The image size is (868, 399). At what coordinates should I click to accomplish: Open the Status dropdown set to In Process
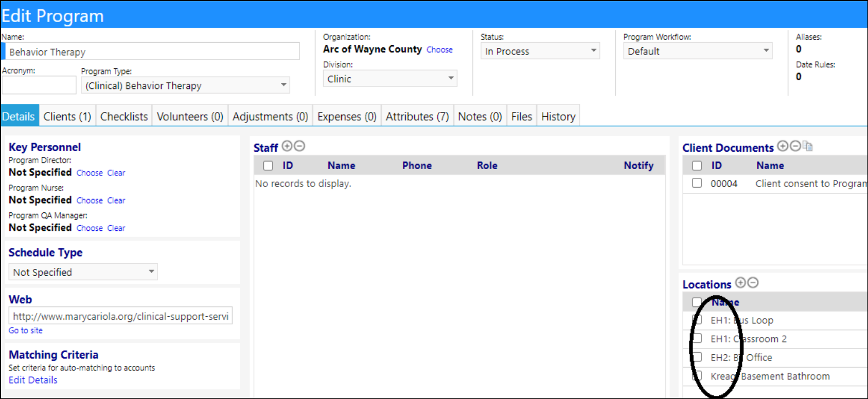540,51
